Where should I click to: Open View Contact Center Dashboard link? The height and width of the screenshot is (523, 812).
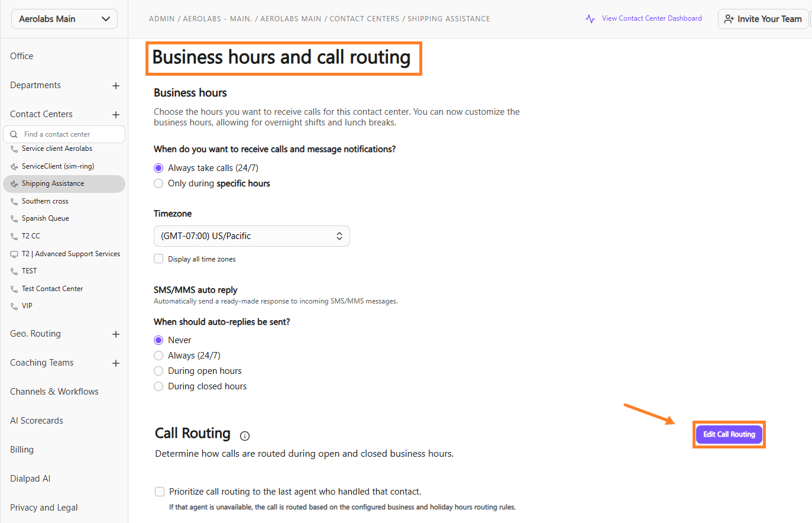tap(652, 18)
